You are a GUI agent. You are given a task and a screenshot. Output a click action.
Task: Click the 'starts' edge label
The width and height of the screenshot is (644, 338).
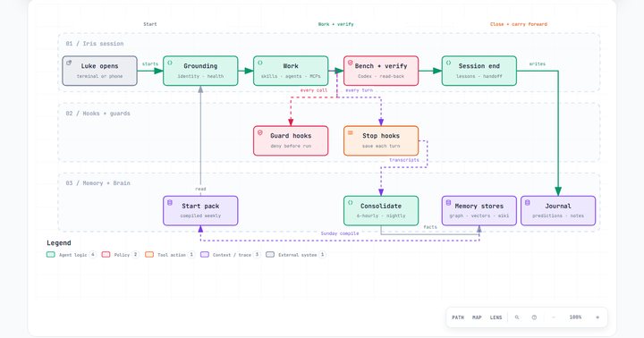pos(150,63)
